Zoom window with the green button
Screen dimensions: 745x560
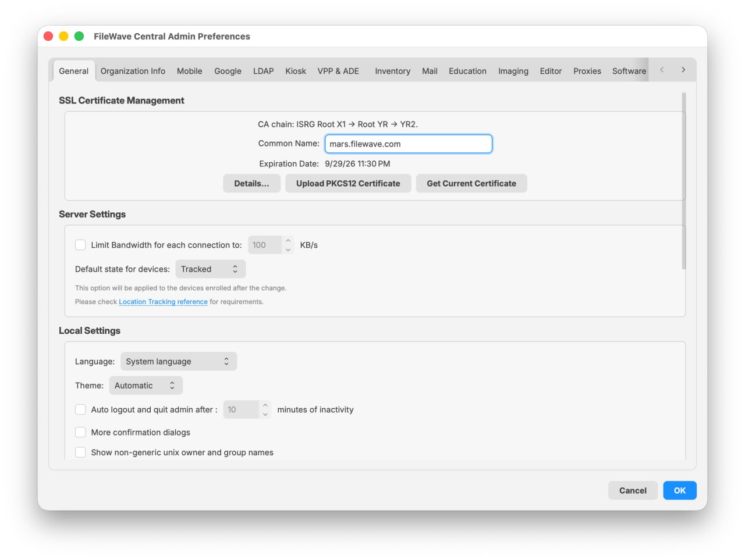79,36
